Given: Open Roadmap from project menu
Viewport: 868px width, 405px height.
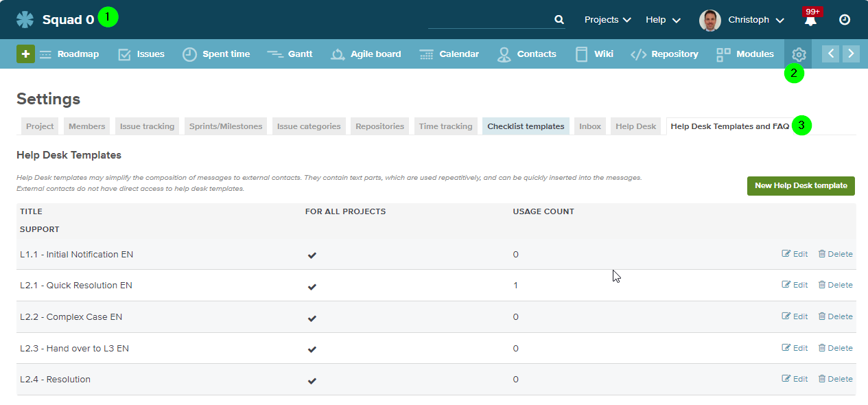Looking at the screenshot, I should [x=69, y=54].
